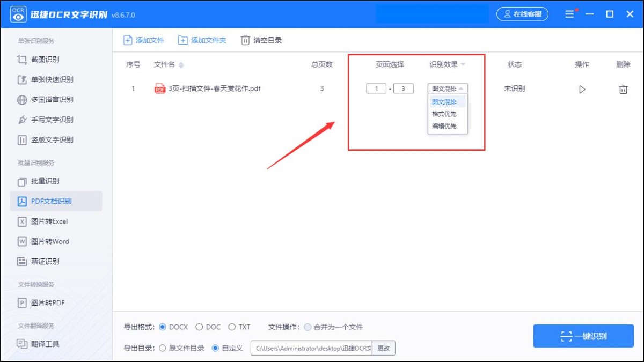Click the 更改 button for export path
644x362 pixels.
point(383,348)
